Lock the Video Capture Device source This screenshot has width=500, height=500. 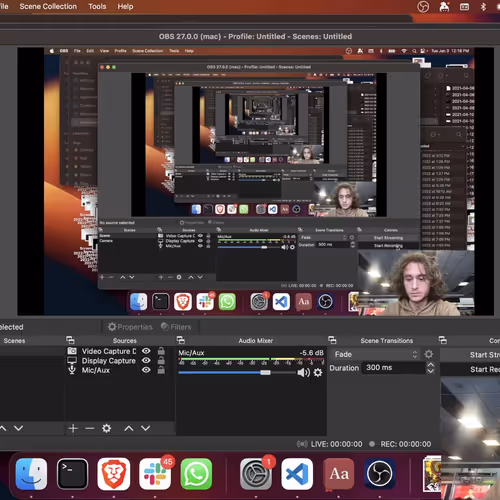tap(161, 351)
